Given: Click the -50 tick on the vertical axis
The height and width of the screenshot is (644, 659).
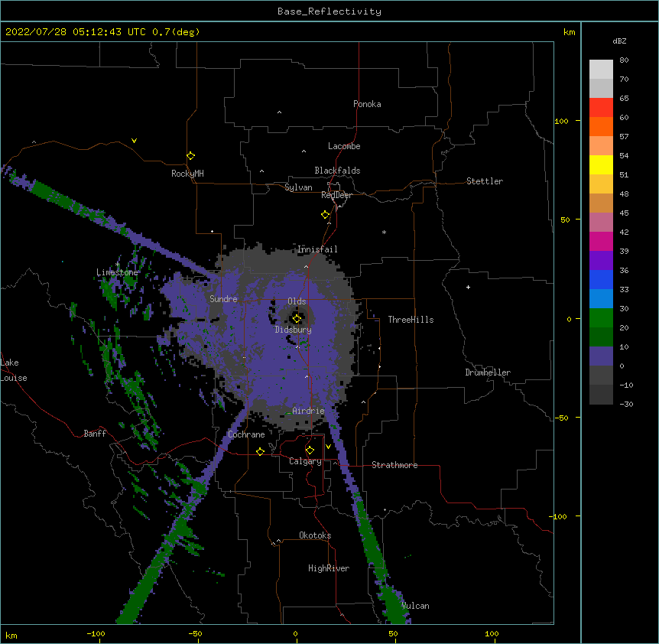Looking at the screenshot, I should (x=561, y=418).
